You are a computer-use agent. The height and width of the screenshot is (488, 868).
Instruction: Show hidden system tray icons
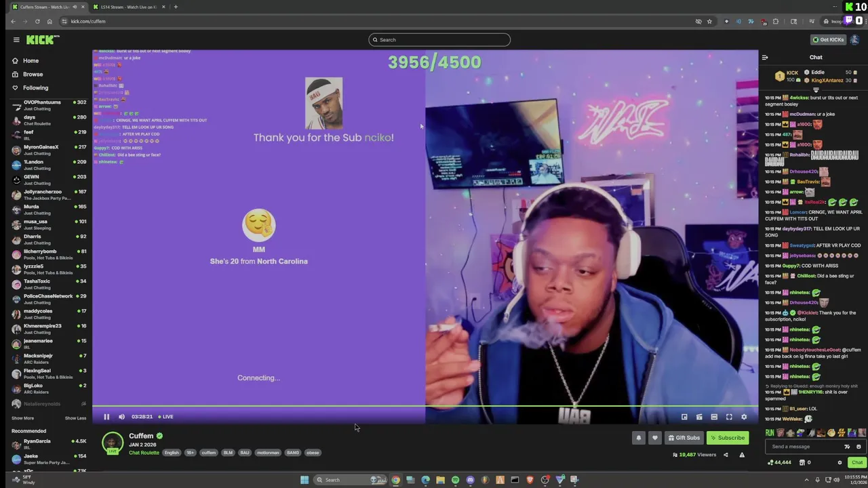point(808,480)
